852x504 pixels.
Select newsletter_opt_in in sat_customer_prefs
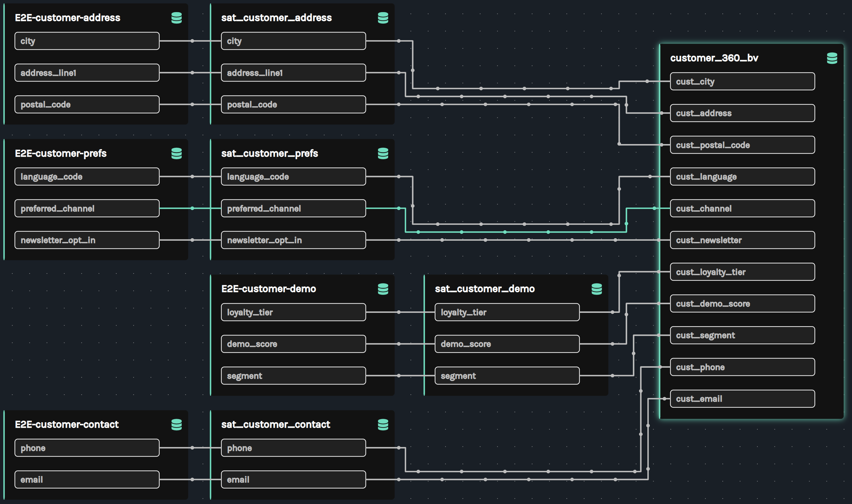(x=293, y=240)
